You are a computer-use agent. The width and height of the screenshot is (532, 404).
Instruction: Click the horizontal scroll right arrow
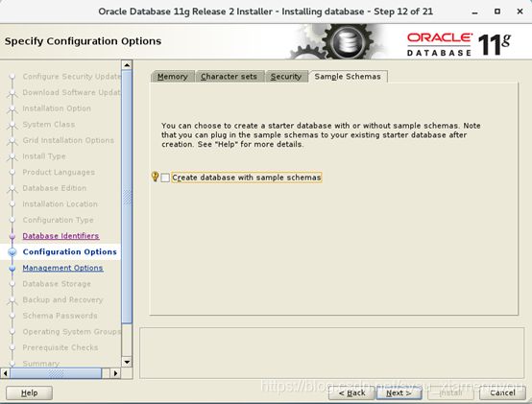pyautogui.click(x=115, y=373)
